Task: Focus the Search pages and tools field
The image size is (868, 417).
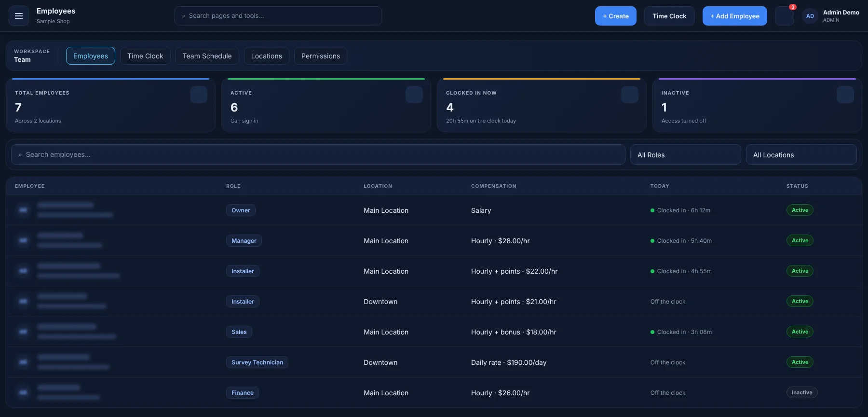Action: pyautogui.click(x=278, y=16)
